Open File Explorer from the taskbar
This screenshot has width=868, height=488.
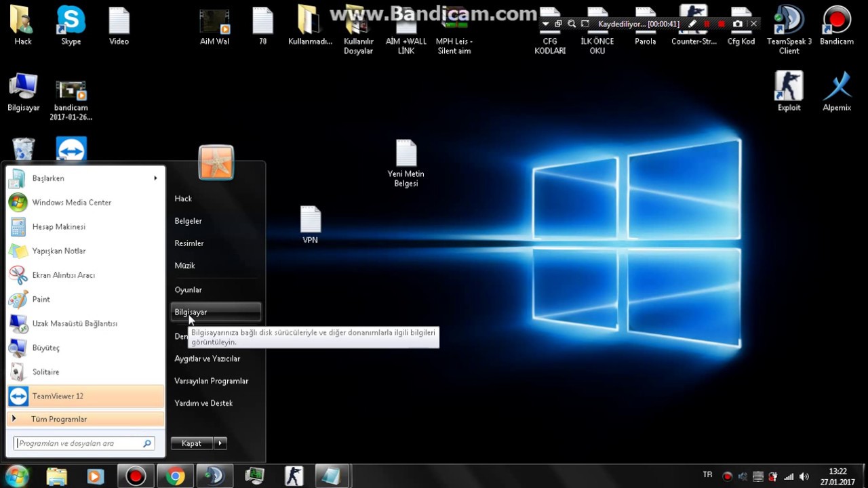click(x=57, y=476)
